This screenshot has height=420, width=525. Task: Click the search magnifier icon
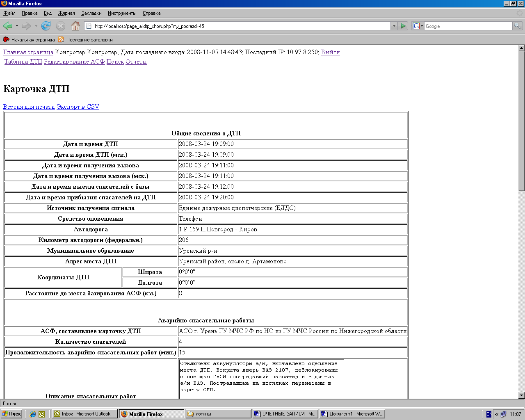[518, 26]
